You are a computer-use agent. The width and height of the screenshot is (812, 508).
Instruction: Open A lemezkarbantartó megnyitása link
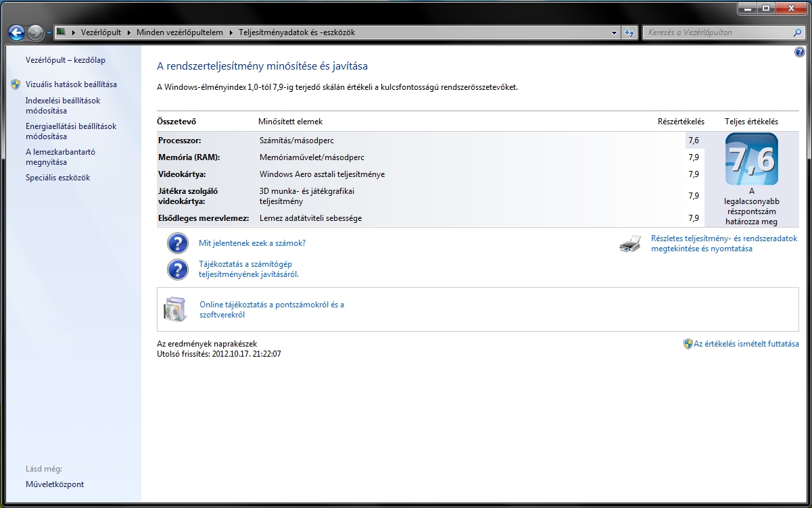(x=60, y=157)
